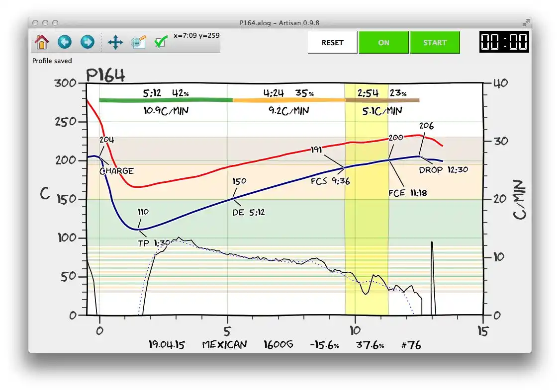Click the P164 chart title
Image resolution: width=560 pixels, height=392 pixels.
(105, 75)
